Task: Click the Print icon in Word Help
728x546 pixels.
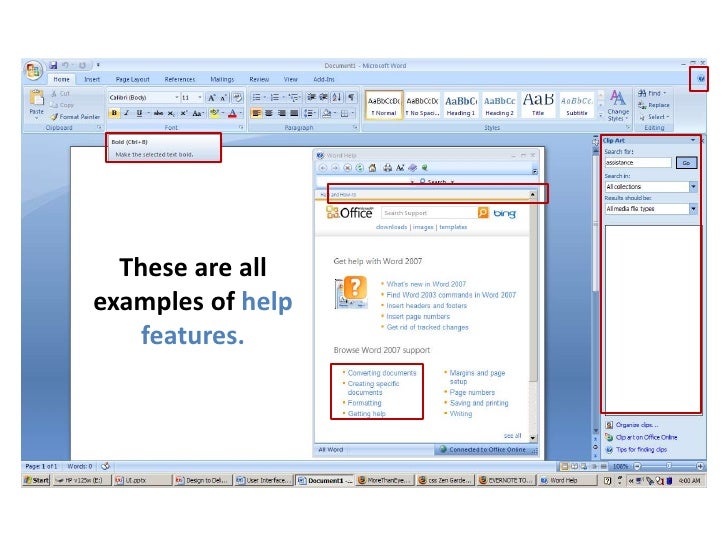Action: [x=387, y=168]
